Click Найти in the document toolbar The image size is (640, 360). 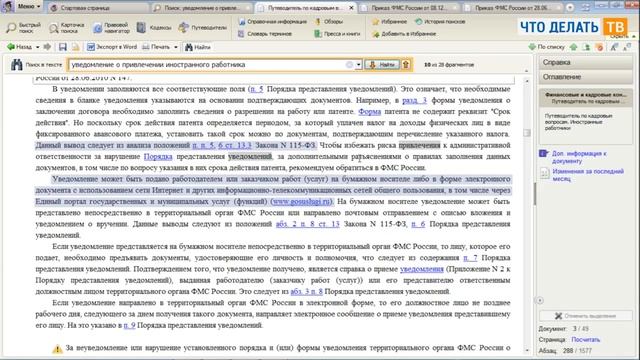198,47
